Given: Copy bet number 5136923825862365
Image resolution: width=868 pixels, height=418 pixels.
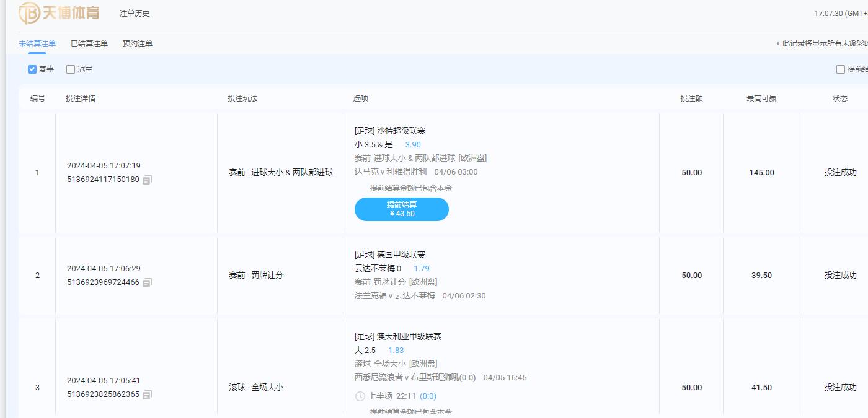Looking at the screenshot, I should coord(147,394).
